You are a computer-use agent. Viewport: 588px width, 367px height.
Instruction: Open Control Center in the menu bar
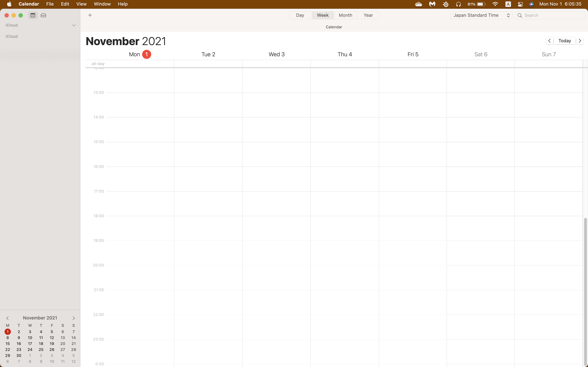point(520,4)
